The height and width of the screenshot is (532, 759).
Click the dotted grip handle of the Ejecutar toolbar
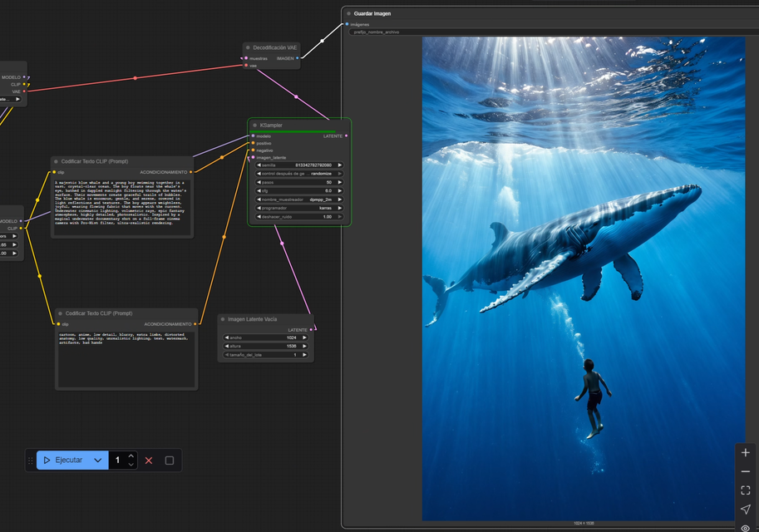click(x=31, y=461)
